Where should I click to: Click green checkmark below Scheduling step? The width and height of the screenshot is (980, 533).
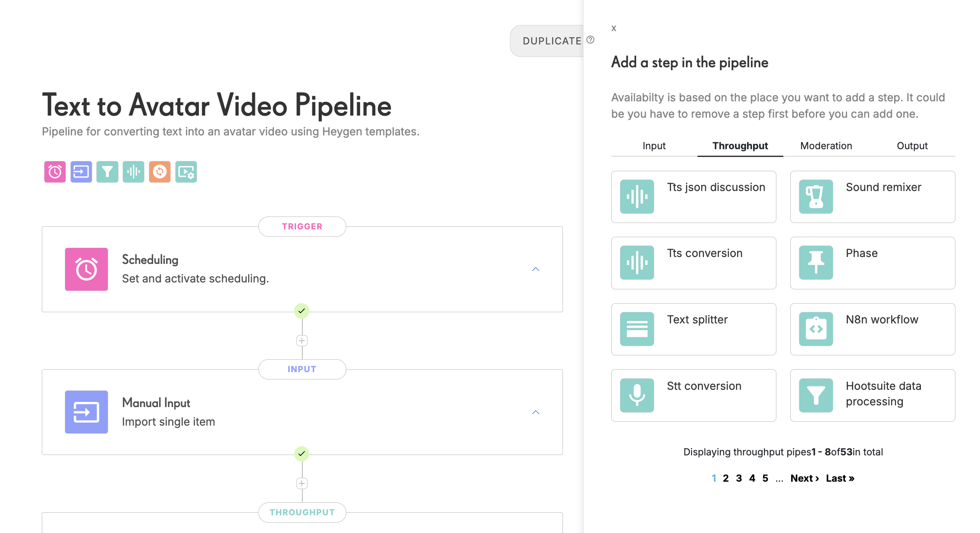point(302,311)
